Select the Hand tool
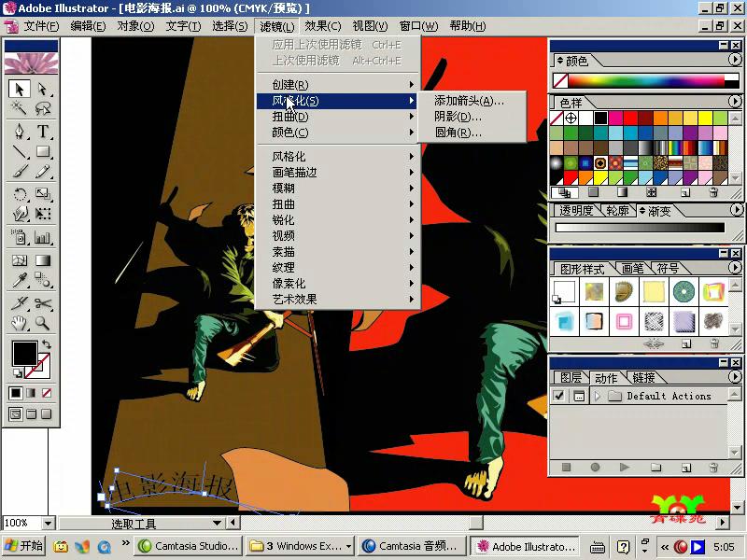 click(x=20, y=323)
